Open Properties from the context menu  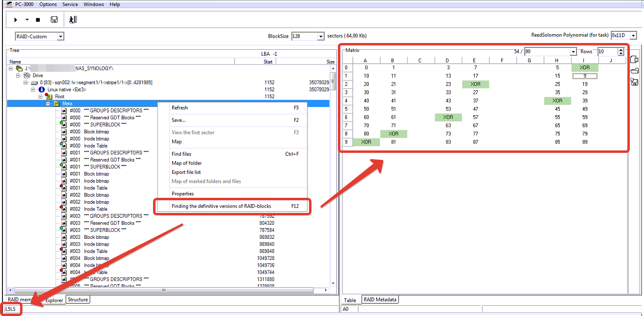[232, 194]
